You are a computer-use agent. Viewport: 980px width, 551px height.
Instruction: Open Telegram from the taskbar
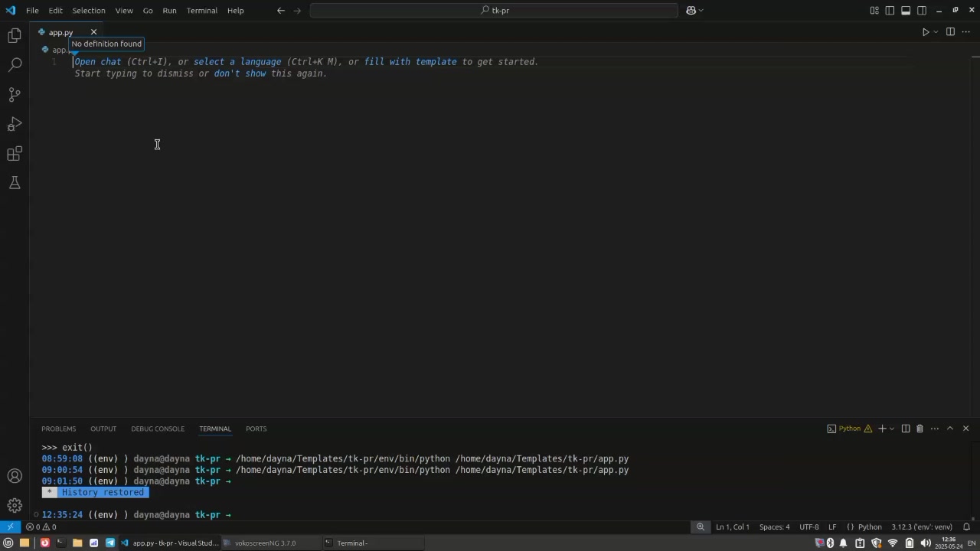pyautogui.click(x=110, y=543)
